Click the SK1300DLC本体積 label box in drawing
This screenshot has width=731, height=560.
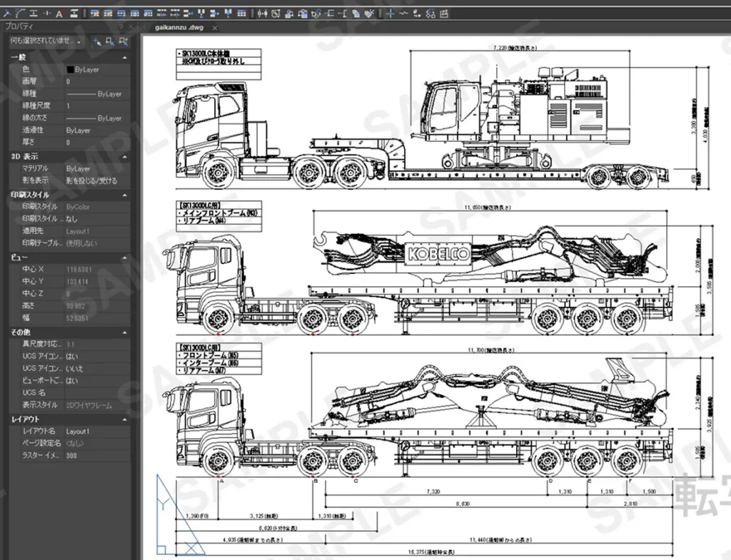[x=218, y=64]
